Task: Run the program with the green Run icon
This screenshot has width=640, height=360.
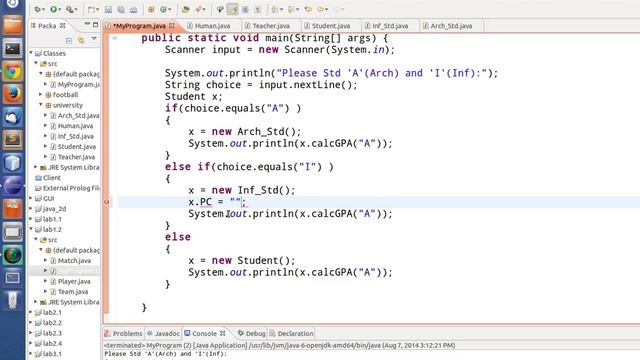Action: [53, 9]
